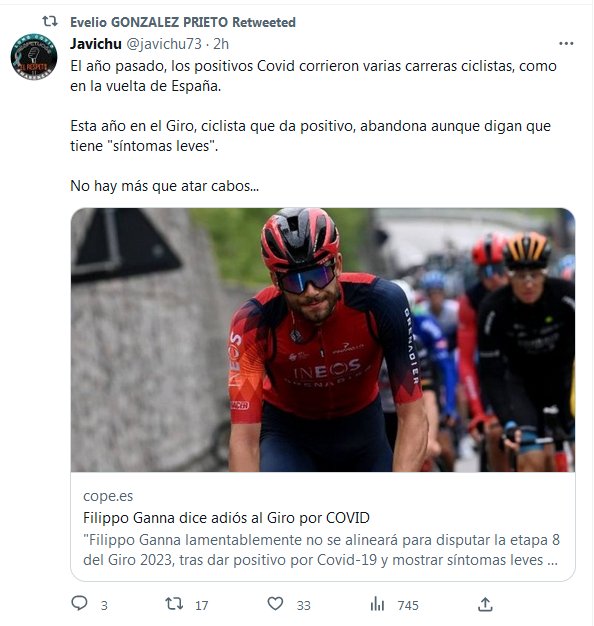Open tweet analytics bar chart icon

[377, 604]
